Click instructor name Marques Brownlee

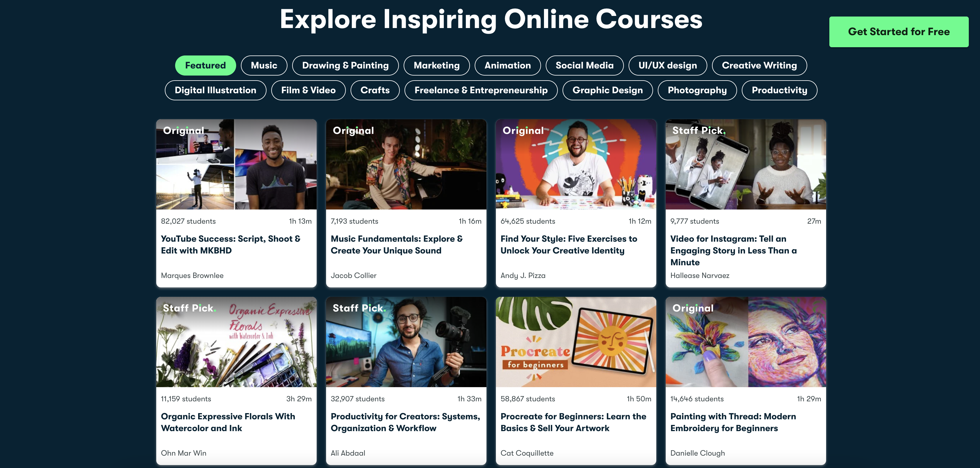pyautogui.click(x=192, y=275)
